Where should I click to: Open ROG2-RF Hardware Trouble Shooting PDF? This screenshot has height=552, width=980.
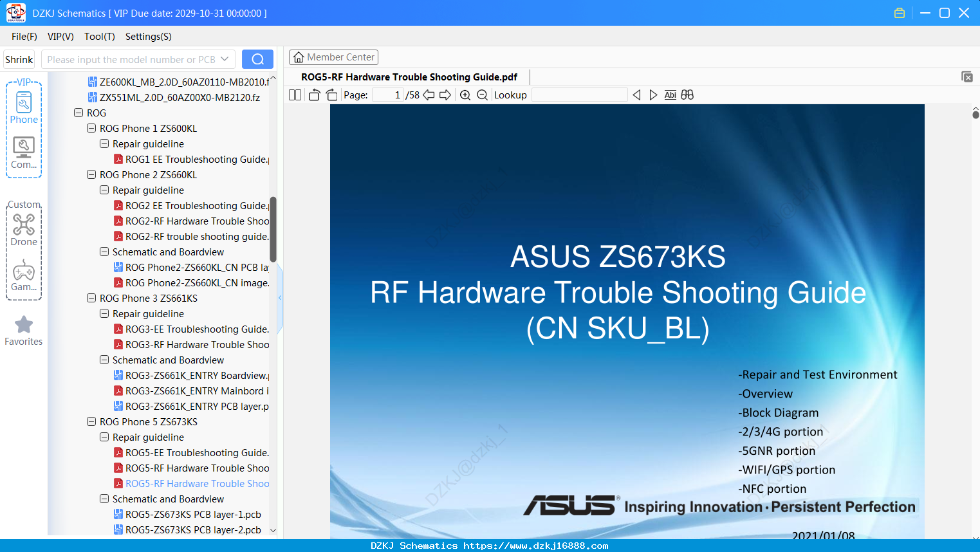pyautogui.click(x=191, y=221)
